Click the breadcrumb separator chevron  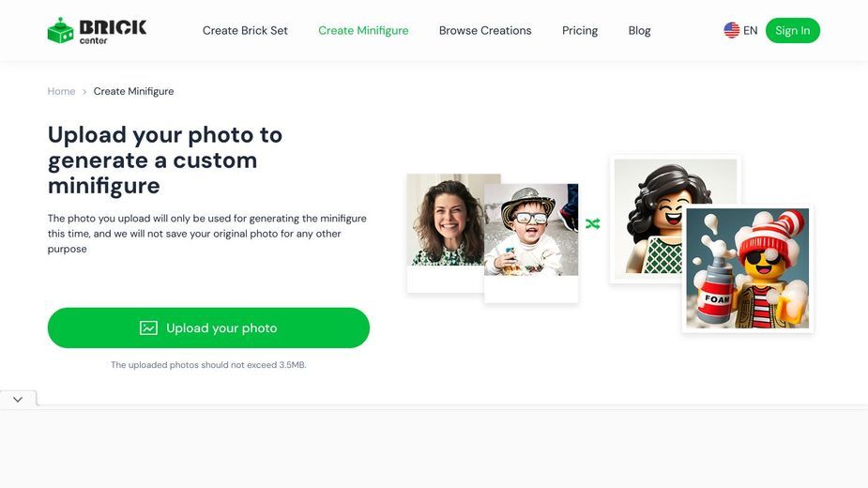[x=84, y=91]
